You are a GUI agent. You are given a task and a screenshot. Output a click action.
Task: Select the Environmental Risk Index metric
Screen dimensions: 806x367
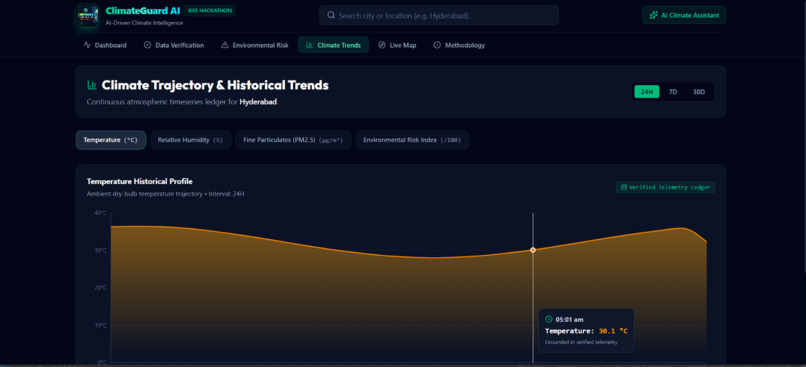click(x=412, y=140)
